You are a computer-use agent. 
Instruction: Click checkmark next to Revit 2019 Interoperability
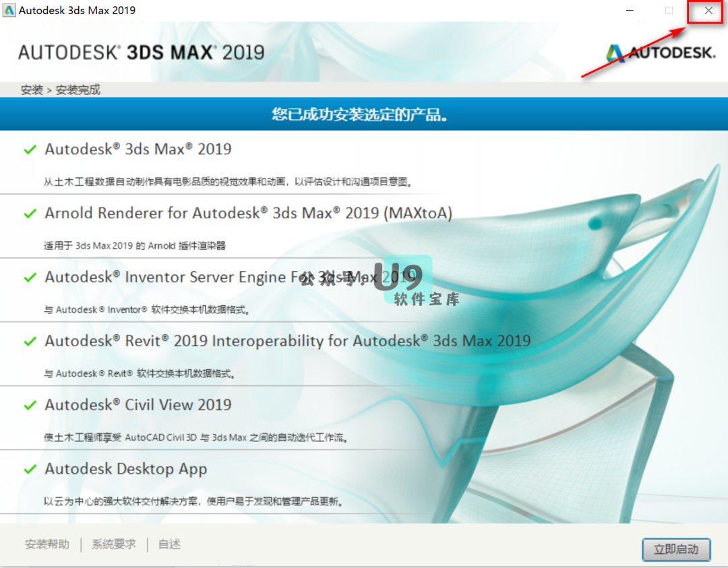pos(30,342)
